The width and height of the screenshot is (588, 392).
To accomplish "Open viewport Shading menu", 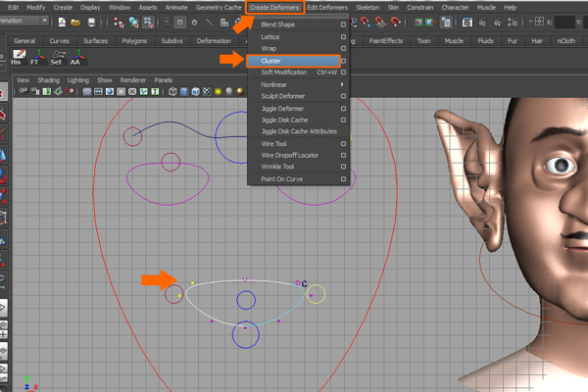I will pos(48,80).
